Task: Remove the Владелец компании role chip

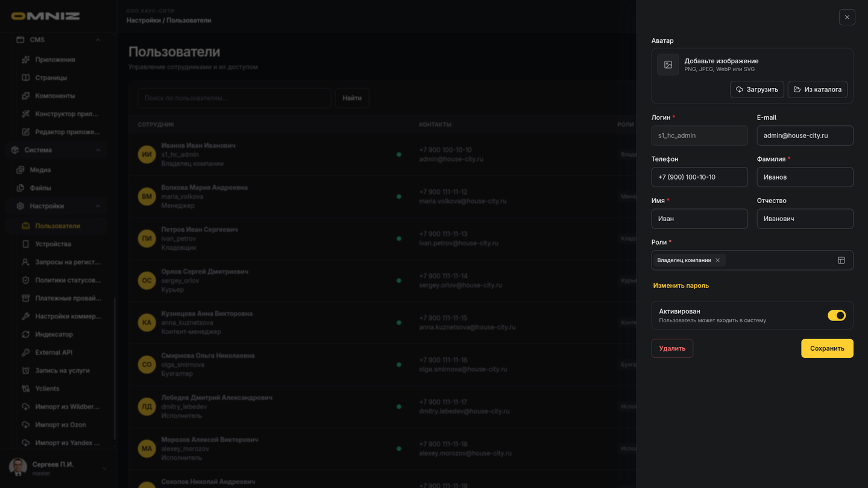Action: pyautogui.click(x=717, y=260)
